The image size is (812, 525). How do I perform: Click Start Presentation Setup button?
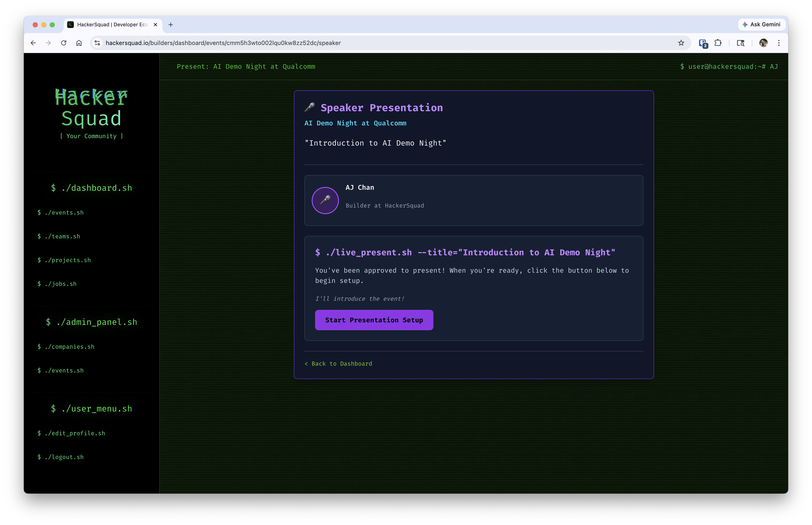click(374, 320)
